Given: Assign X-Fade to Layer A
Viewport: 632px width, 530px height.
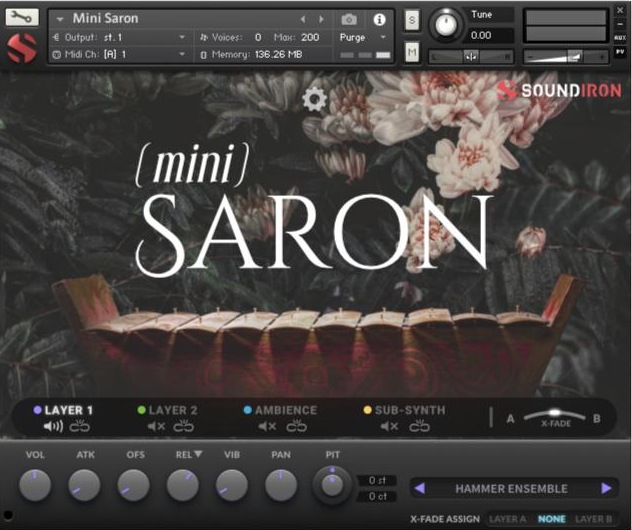Looking at the screenshot, I should pyautogui.click(x=506, y=519).
